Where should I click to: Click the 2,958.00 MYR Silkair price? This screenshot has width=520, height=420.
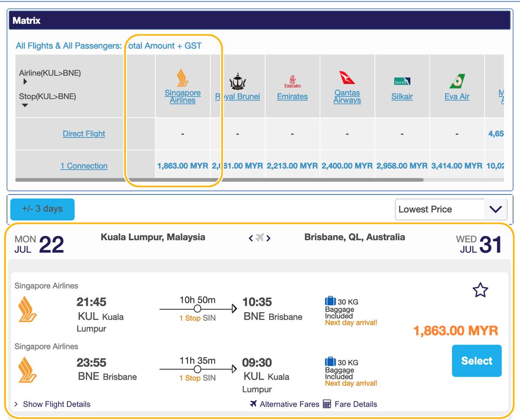pyautogui.click(x=402, y=166)
